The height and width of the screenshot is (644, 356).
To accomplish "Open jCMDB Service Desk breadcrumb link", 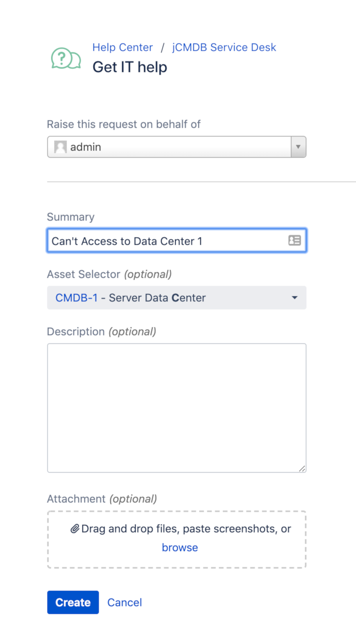I will [x=224, y=47].
